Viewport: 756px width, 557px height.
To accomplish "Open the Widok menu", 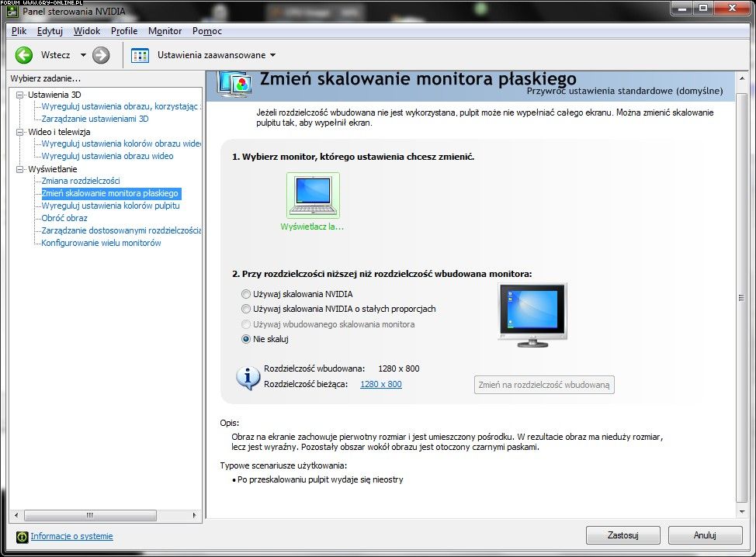I will 87,31.
